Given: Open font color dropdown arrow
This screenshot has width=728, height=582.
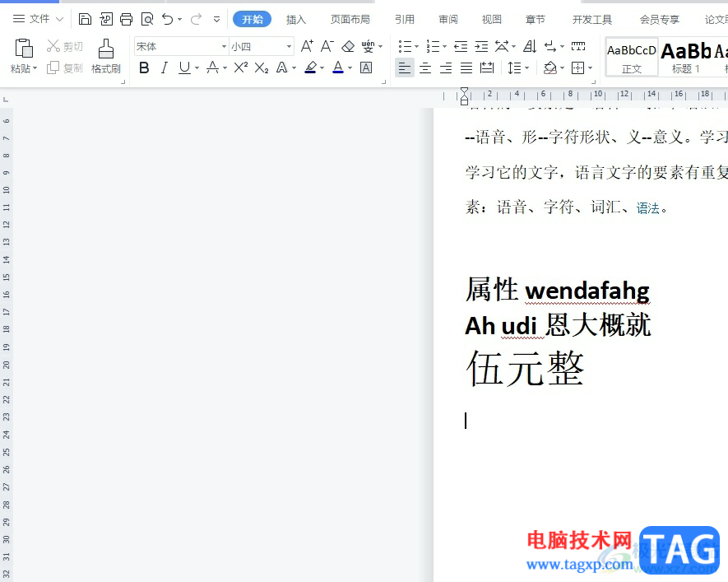Looking at the screenshot, I should coord(350,68).
